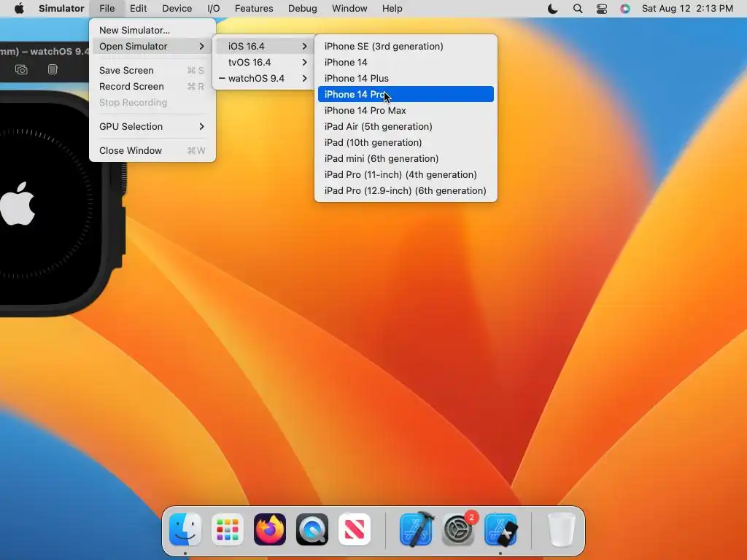Open the Window menu
Image resolution: width=747 pixels, height=560 pixels.
pyautogui.click(x=349, y=9)
